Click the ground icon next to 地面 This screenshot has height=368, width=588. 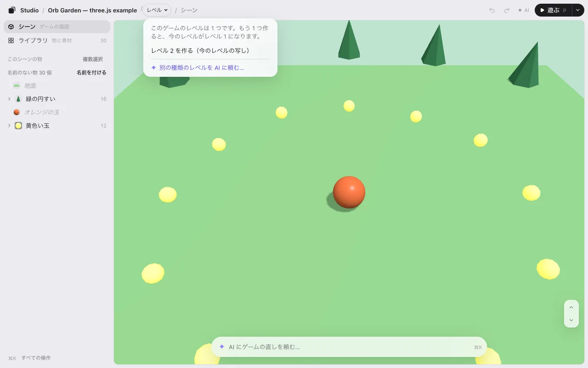tap(17, 86)
